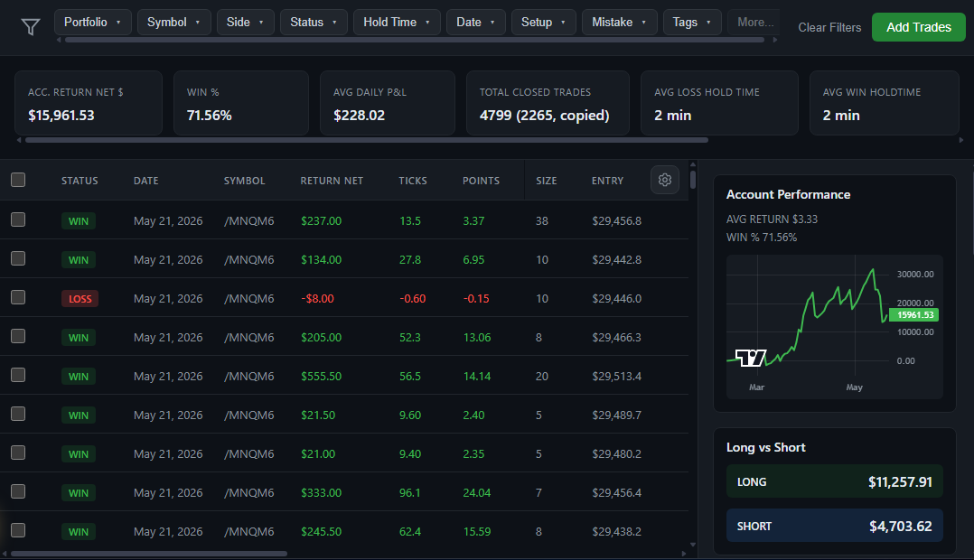
Task: Click the trades table vertical scrollbar thumb
Action: (693, 180)
